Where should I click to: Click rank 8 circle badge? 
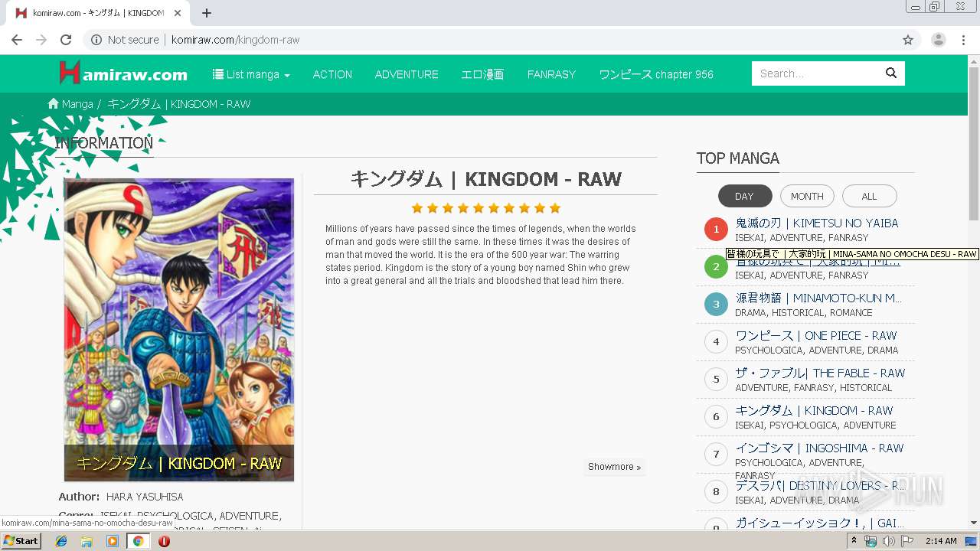(716, 491)
